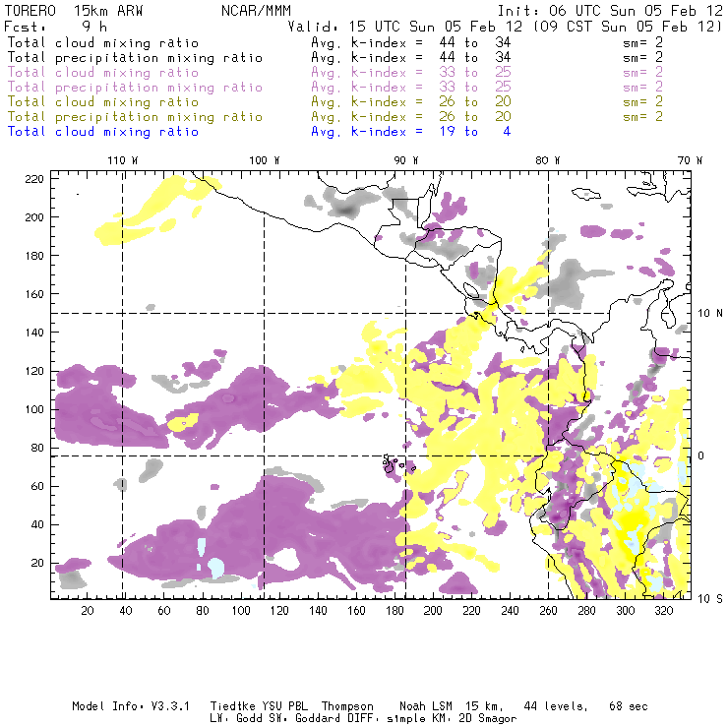This screenshot has width=728, height=728.
Task: Click the '100 W' longitude label
Action: point(265,160)
